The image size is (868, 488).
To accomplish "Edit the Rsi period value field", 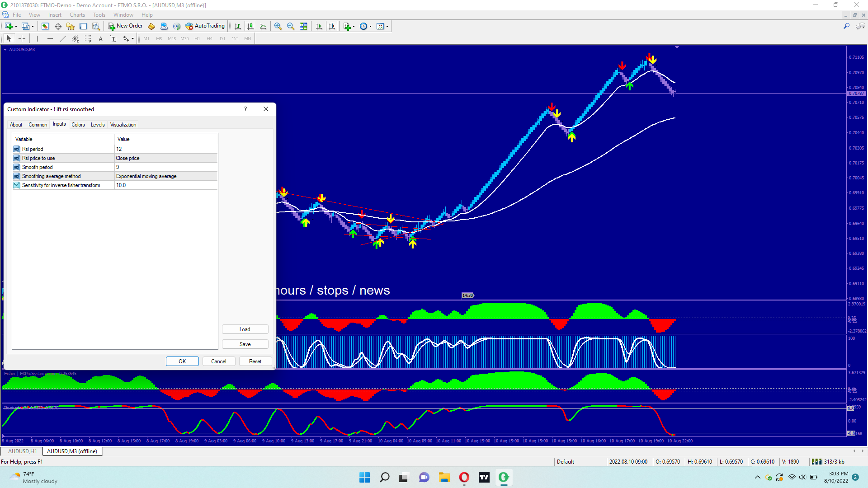I will [165, 149].
